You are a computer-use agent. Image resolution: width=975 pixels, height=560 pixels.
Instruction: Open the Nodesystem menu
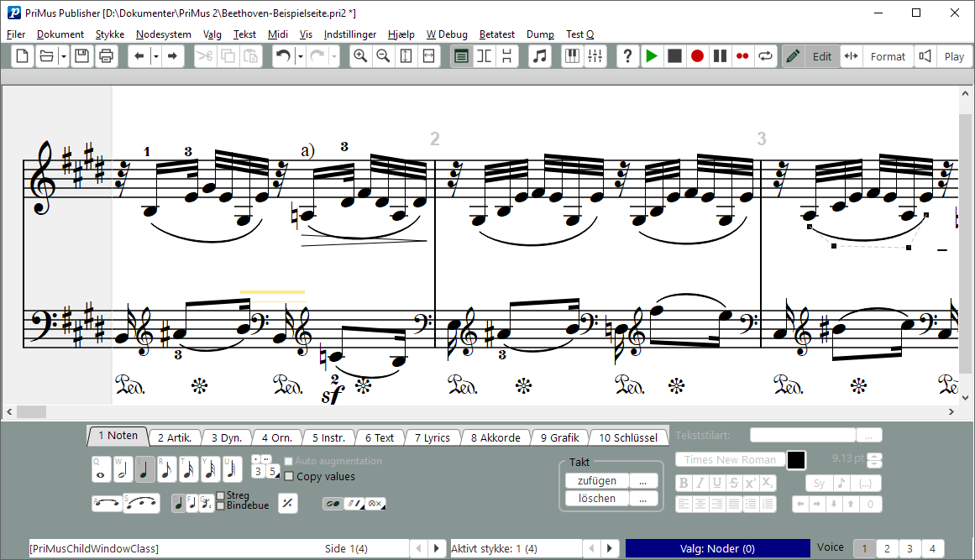tap(164, 34)
